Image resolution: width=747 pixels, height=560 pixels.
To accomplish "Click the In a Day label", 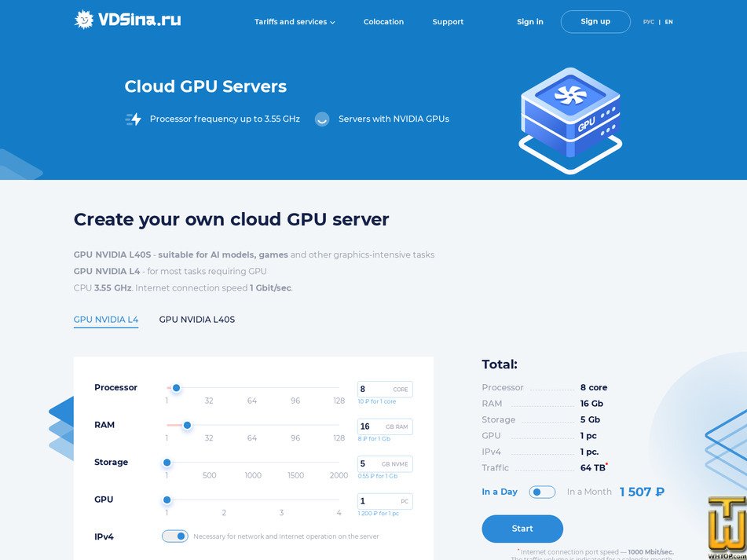I will [500, 492].
